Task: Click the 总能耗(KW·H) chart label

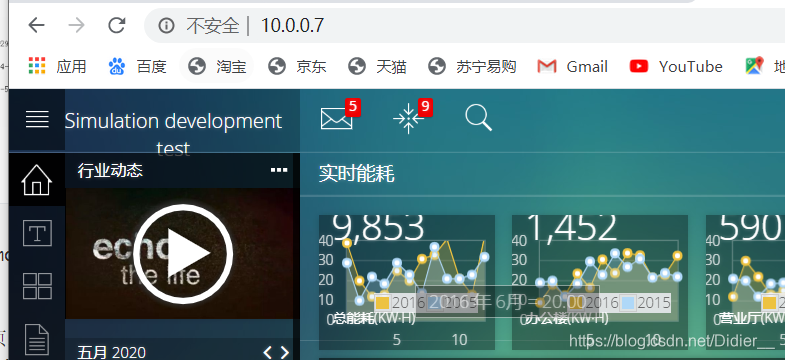Action: tap(373, 318)
